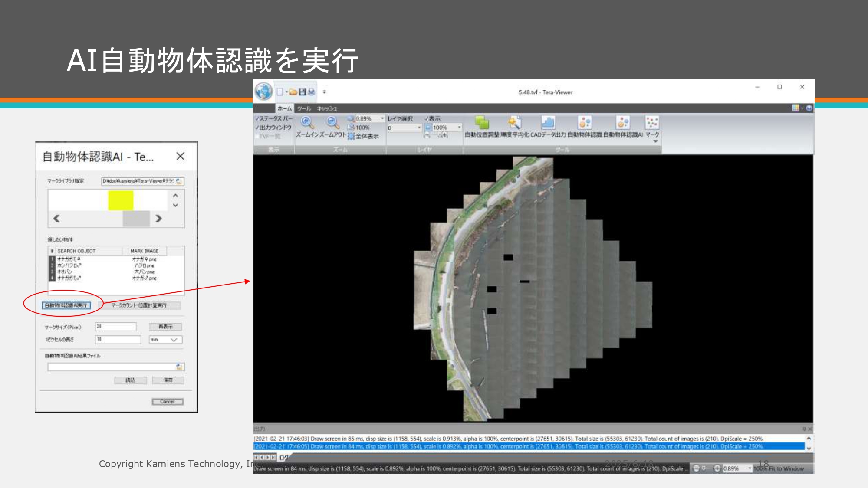Launch the 自動物体認識AI tool

pyautogui.click(x=623, y=123)
